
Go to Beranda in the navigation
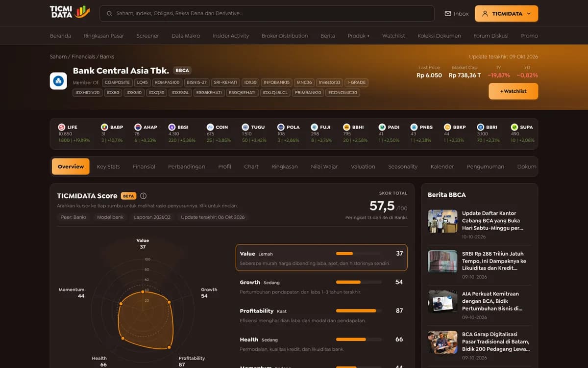tap(60, 36)
